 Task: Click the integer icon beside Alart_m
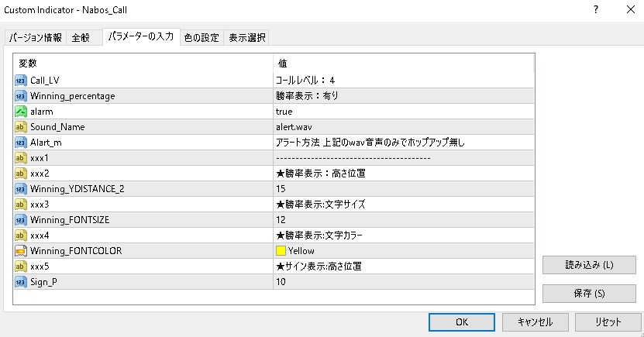[20, 143]
